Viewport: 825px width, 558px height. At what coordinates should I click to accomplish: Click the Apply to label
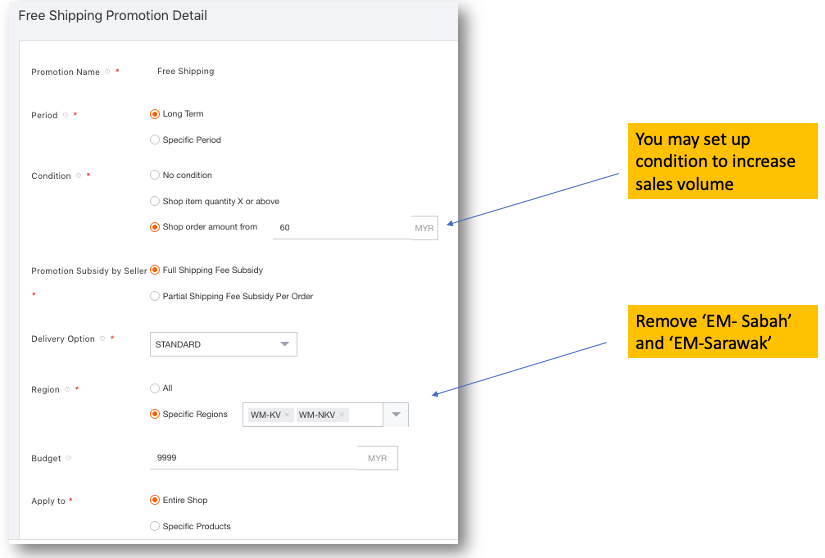48,501
